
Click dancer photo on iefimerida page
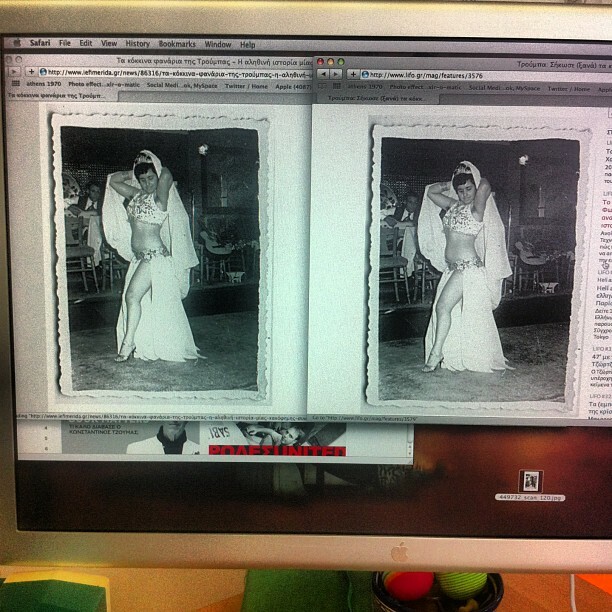click(x=161, y=259)
